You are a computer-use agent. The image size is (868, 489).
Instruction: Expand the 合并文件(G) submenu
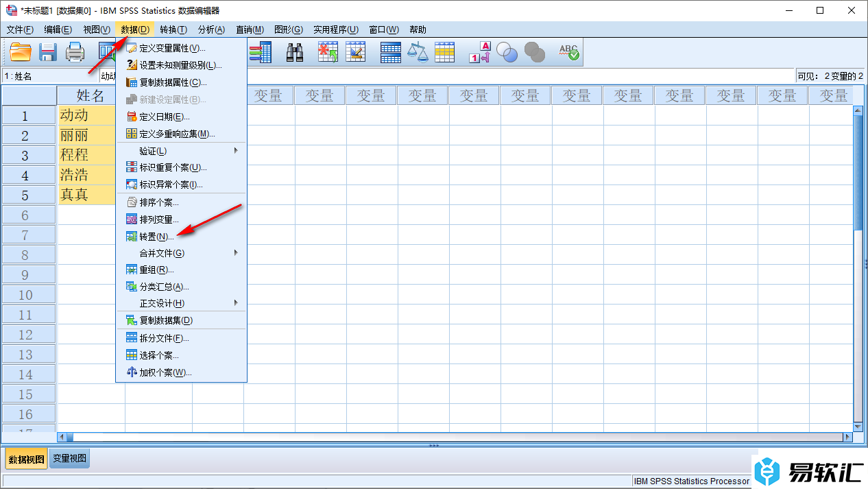coord(181,253)
